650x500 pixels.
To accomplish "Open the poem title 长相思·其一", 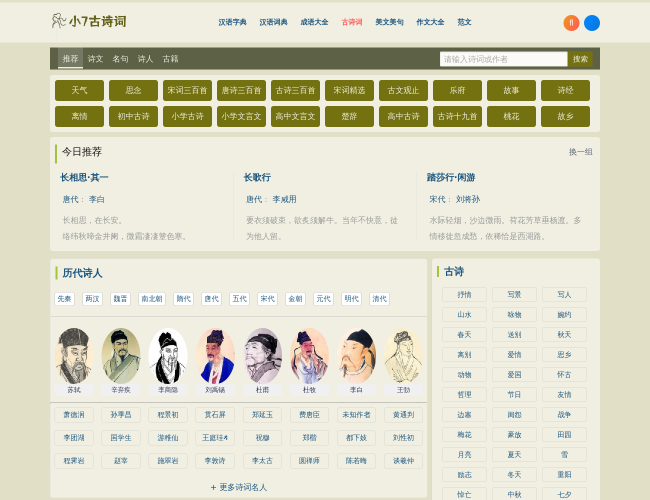I will point(84,178).
